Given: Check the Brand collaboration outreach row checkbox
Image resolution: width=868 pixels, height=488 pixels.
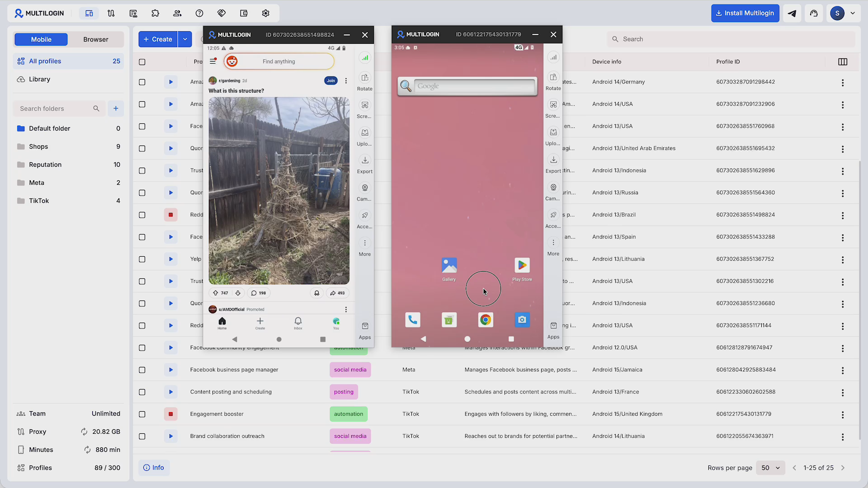Looking at the screenshot, I should [142, 436].
